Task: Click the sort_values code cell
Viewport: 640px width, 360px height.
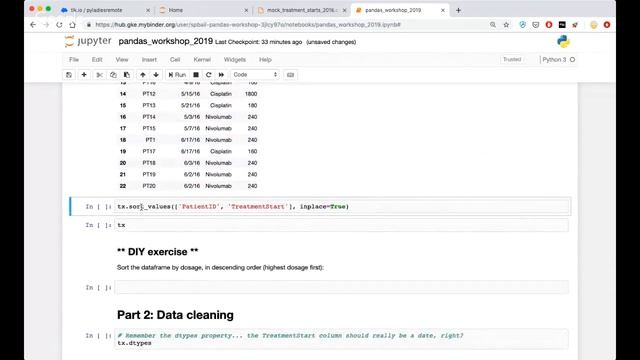Action: pyautogui.click(x=342, y=207)
